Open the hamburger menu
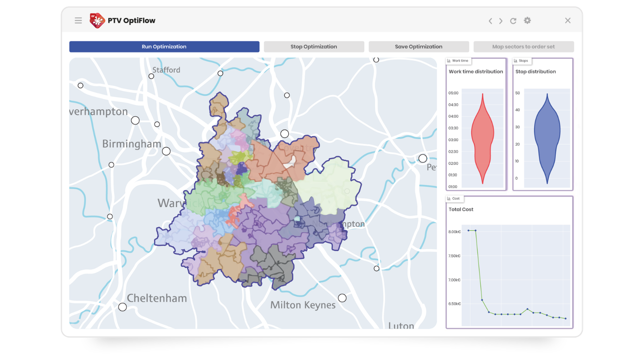Image resolution: width=644 pixels, height=362 pixels. (78, 21)
